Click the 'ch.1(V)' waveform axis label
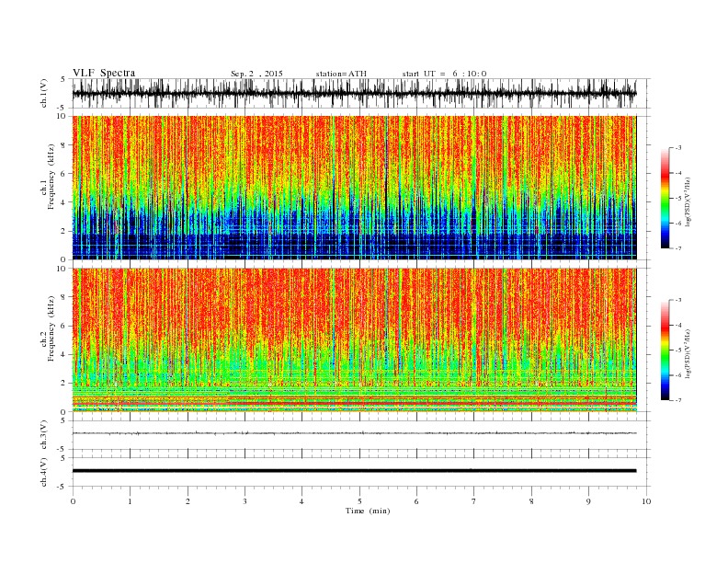Image resolution: width=728 pixels, height=563 pixels. 44,93
